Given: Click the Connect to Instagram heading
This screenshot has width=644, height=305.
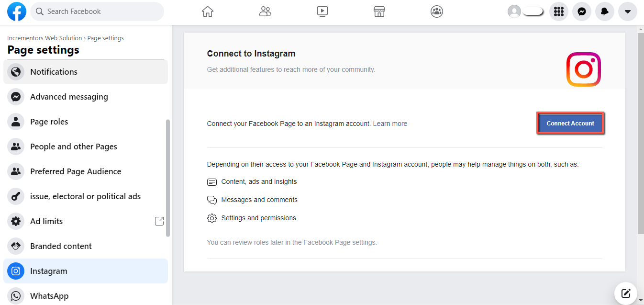Looking at the screenshot, I should coord(251,54).
